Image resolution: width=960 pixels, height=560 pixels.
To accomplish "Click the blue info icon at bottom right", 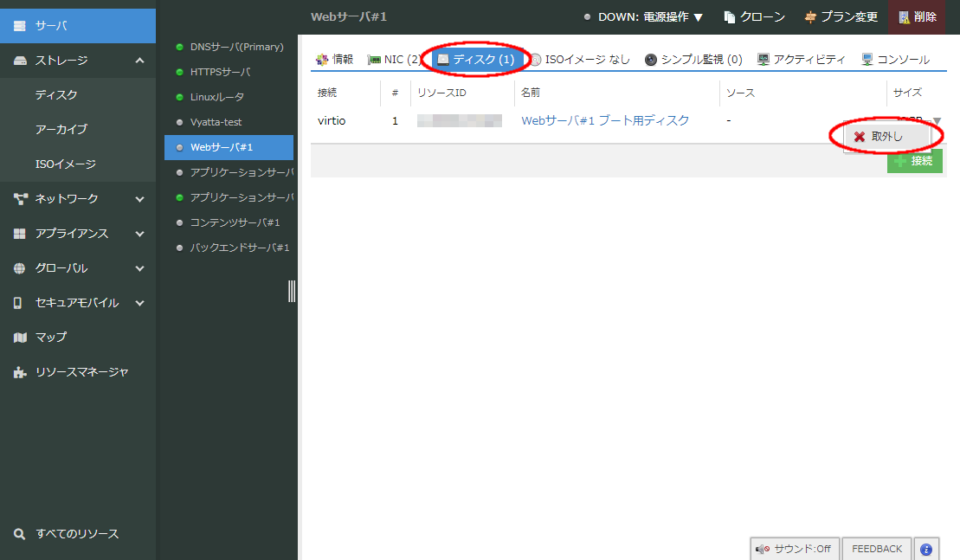I will point(925,548).
